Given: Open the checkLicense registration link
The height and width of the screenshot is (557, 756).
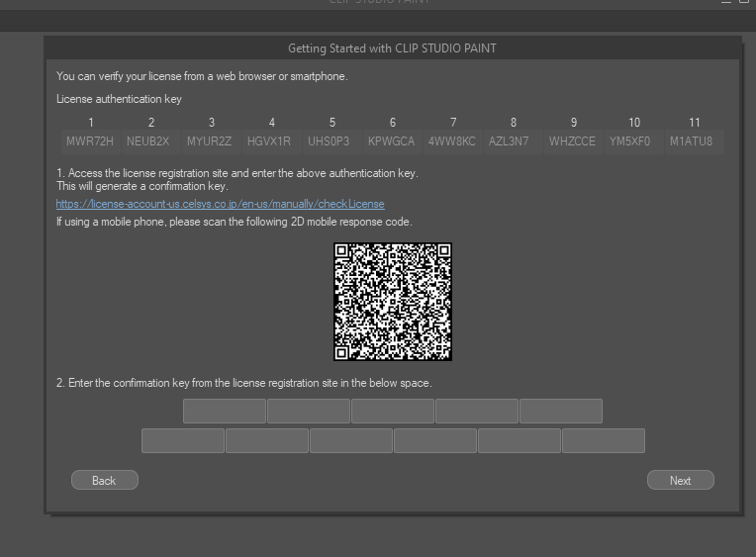Looking at the screenshot, I should [221, 204].
